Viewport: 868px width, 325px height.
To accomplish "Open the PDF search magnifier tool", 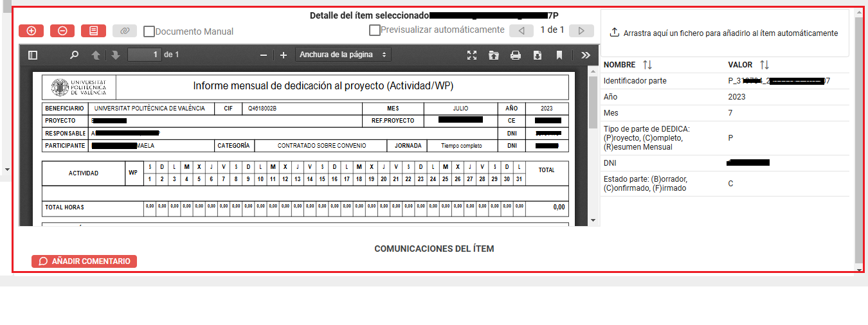I will click(x=74, y=55).
